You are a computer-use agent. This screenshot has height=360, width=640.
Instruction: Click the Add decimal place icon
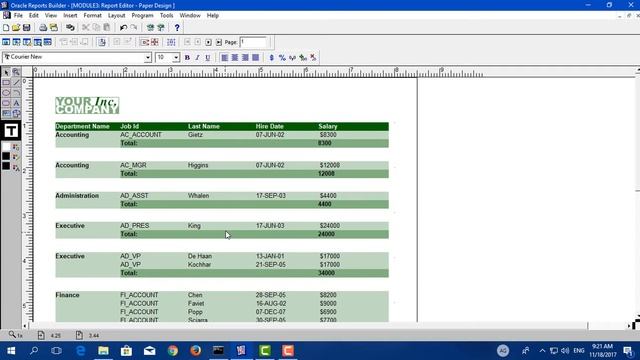click(303, 58)
